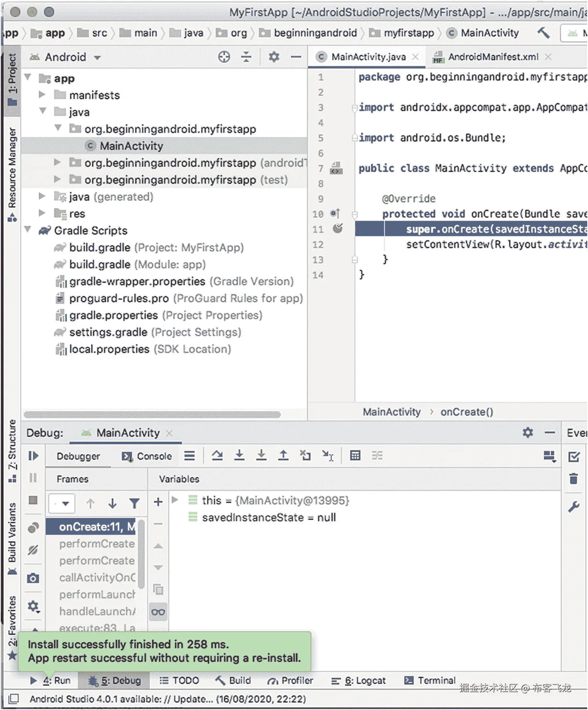Image resolution: width=588 pixels, height=710 pixels.
Task: Select the performLaunch stack frame row
Action: 97,595
